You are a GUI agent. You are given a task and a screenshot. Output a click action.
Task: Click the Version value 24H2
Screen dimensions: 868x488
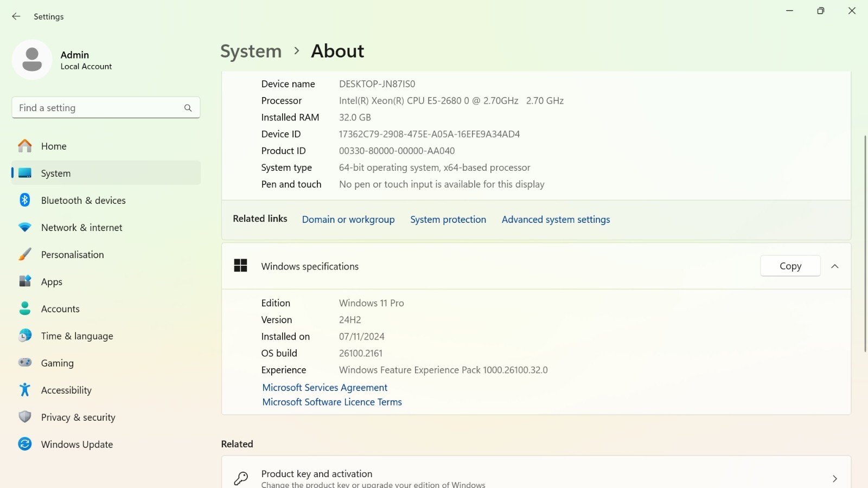click(350, 320)
